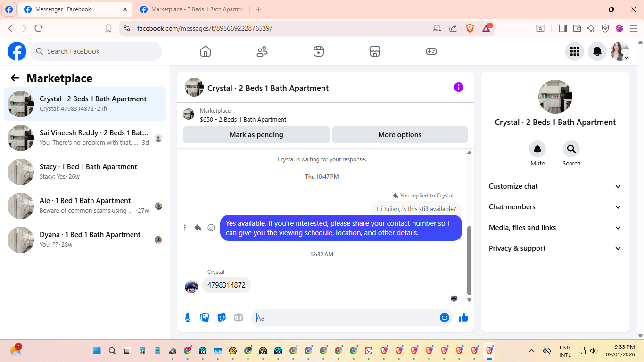
Task: Click More options button
Action: [400, 135]
